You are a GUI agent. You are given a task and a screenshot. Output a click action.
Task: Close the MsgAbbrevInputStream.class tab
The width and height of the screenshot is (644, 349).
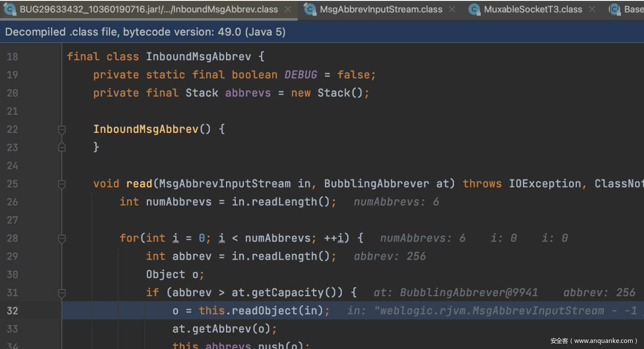point(452,10)
